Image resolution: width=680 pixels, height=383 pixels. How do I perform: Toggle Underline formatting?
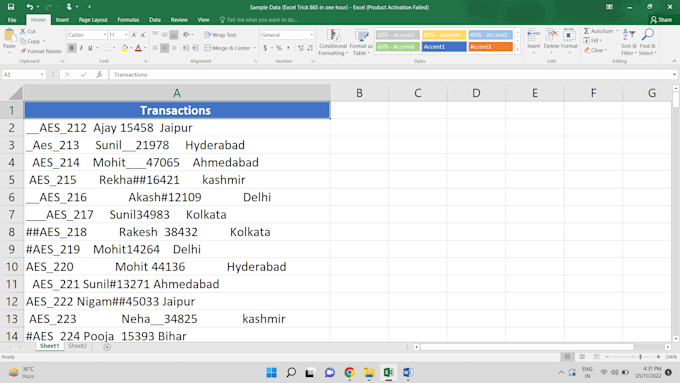[90, 48]
